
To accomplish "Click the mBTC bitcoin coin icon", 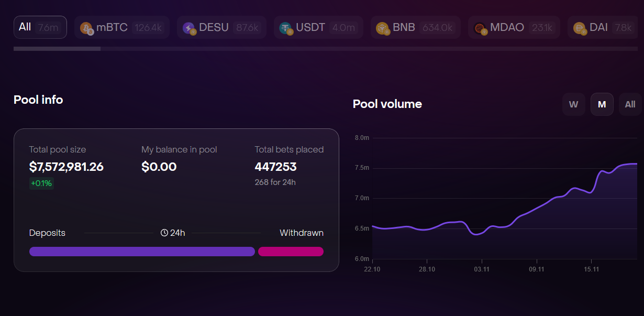I will tap(86, 28).
